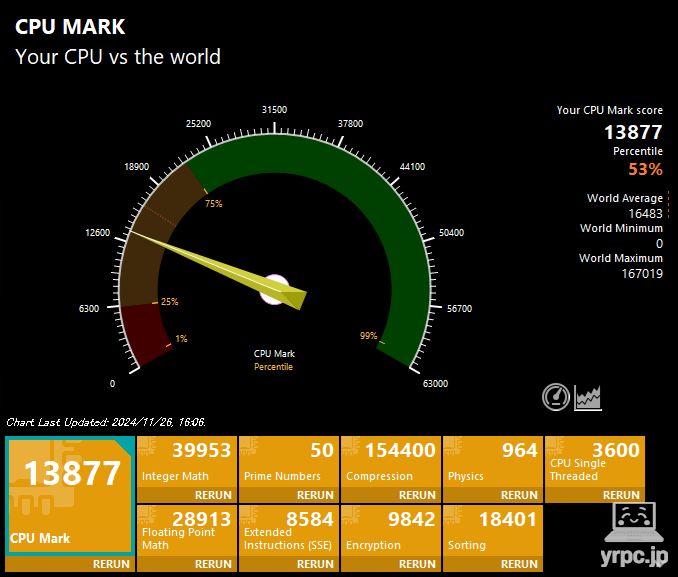
Task: Rerun the Prime Numbers test
Action: (316, 495)
